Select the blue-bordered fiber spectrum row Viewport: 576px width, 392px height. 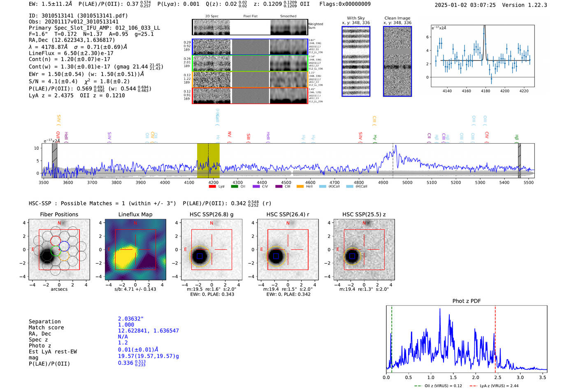click(250, 47)
